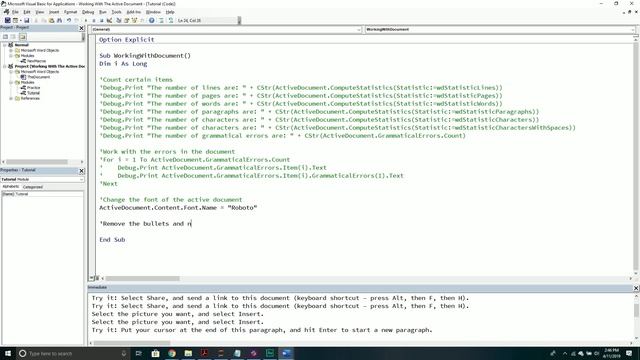Open the Tools menu
Image resolution: width=640 pixels, height=360 pixels.
point(116,12)
